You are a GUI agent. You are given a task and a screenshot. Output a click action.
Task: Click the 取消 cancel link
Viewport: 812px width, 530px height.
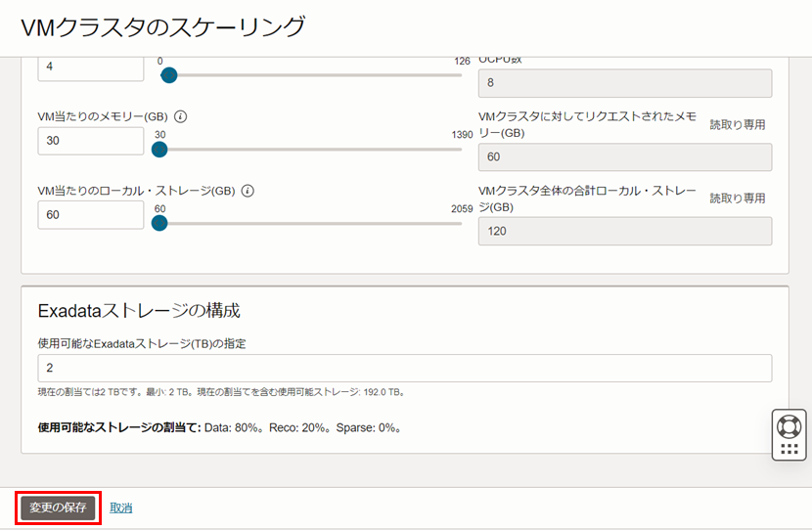[121, 508]
